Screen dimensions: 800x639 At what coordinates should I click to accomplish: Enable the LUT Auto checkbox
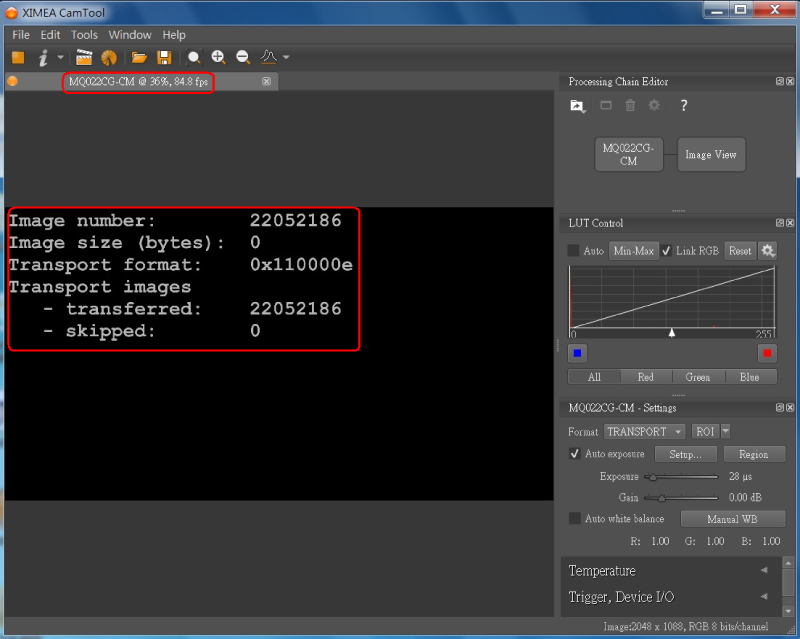tap(573, 251)
